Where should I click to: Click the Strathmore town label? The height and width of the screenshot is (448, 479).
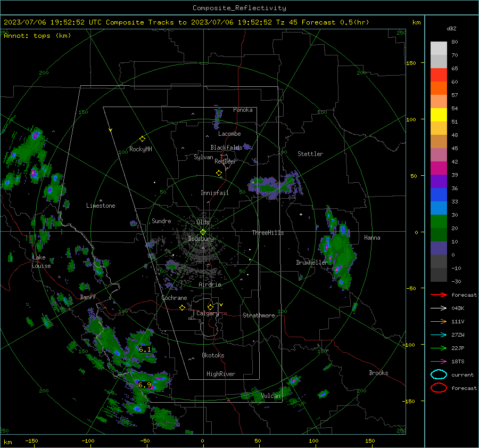259,315
